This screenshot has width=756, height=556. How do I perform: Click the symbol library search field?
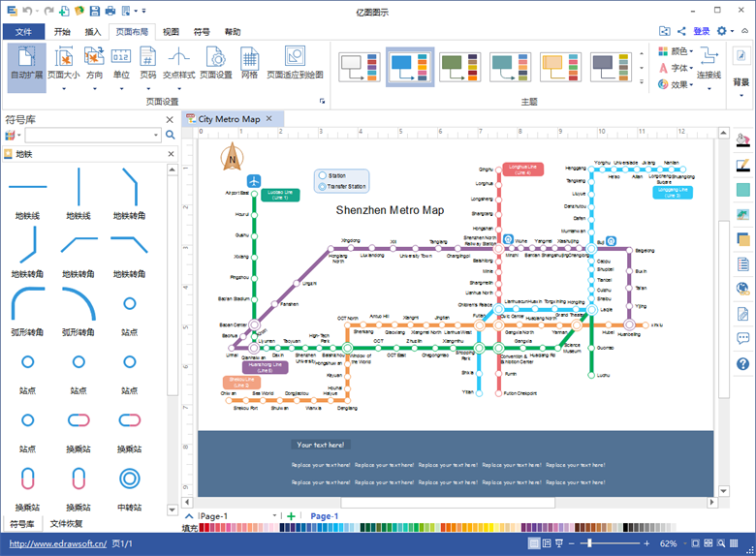click(93, 135)
